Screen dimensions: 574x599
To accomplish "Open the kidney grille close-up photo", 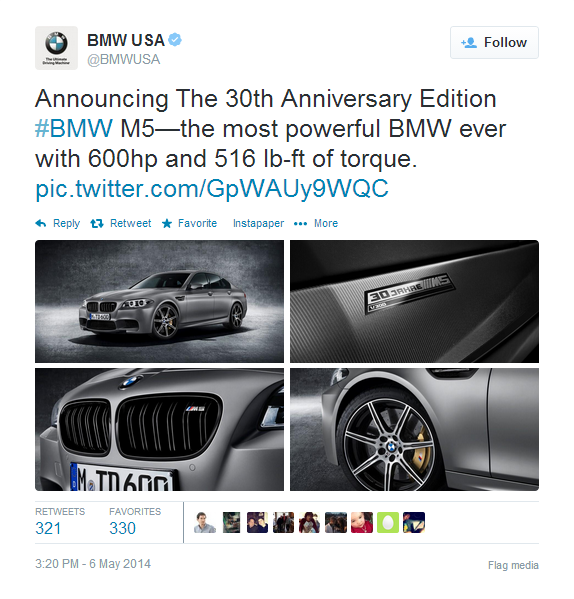I will 159,429.
